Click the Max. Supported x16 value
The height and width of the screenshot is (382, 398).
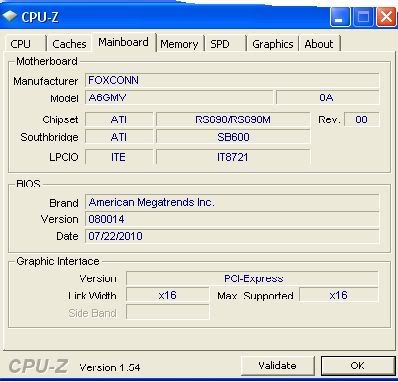(339, 295)
